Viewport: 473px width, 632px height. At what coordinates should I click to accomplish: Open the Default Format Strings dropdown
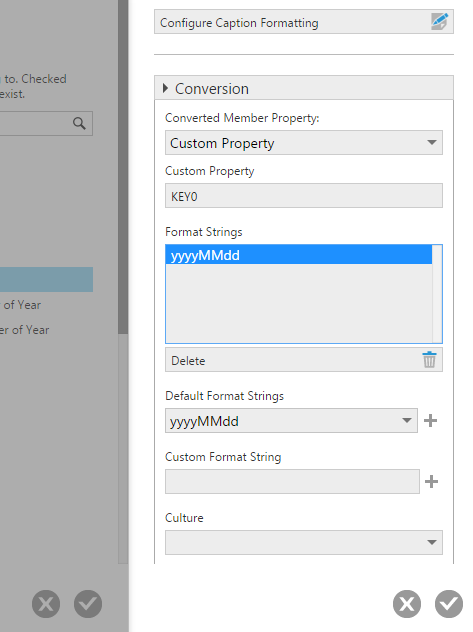pyautogui.click(x=291, y=420)
